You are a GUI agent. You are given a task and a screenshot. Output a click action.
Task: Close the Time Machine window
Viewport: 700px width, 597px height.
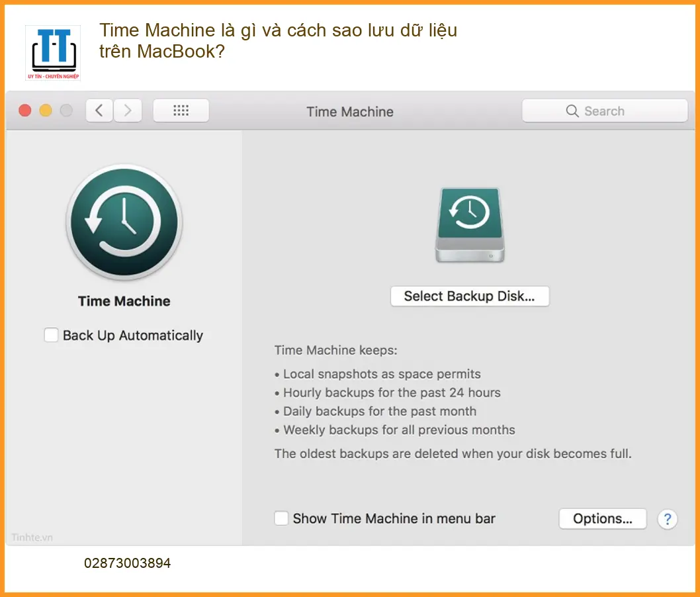click(25, 111)
